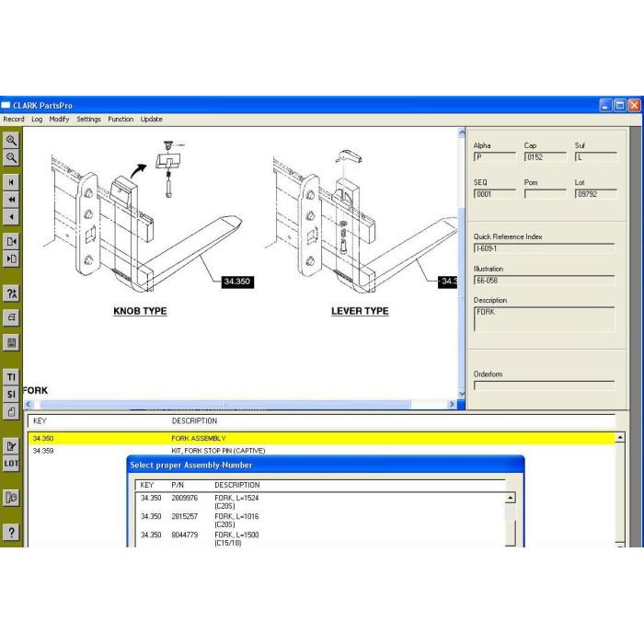Click the TI button in sidebar
The width and height of the screenshot is (644, 644).
pyautogui.click(x=11, y=377)
